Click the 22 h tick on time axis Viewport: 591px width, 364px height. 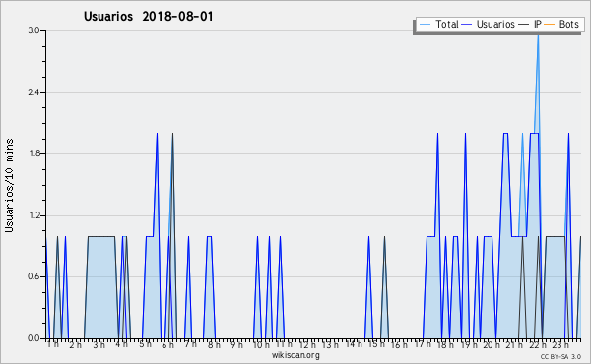538,344
